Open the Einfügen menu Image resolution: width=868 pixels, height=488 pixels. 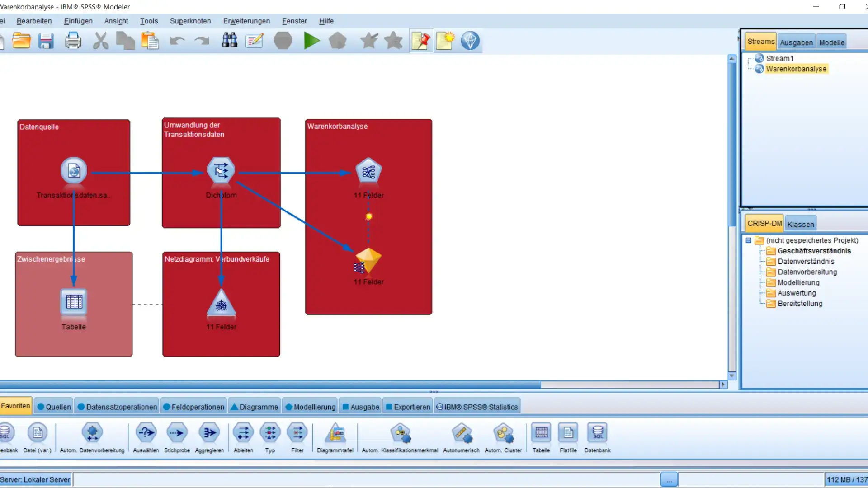[78, 21]
